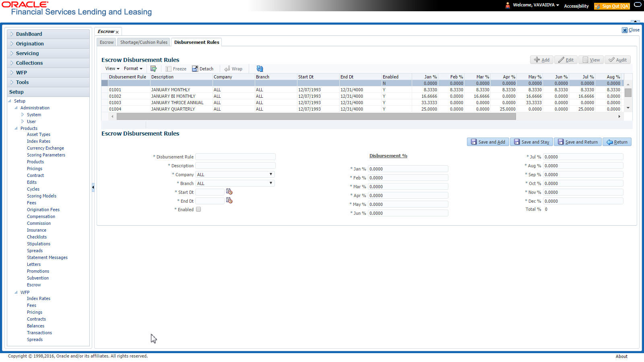Collapse the header using the top arrow handle
This screenshot has height=362, width=644.
[635, 21]
